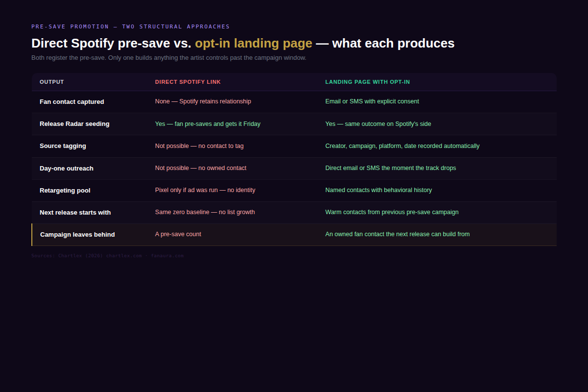
Task: Click the 'LANDING PAGE WITH OPT-IN' column header
Action: click(x=367, y=82)
